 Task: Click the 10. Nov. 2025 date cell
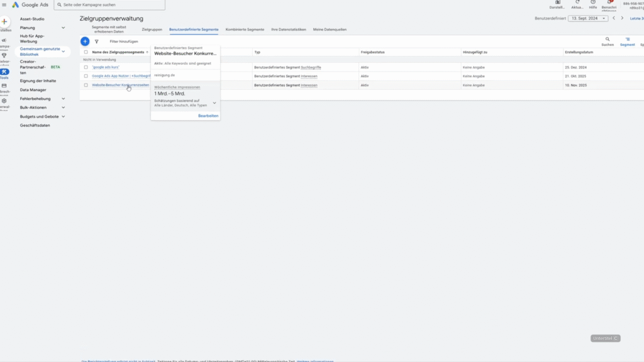pos(576,85)
